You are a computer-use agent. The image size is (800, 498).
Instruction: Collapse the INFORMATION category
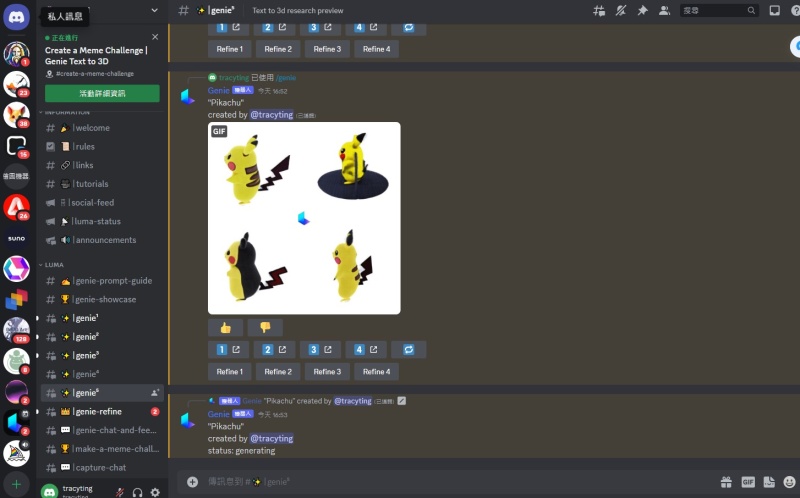pos(65,112)
